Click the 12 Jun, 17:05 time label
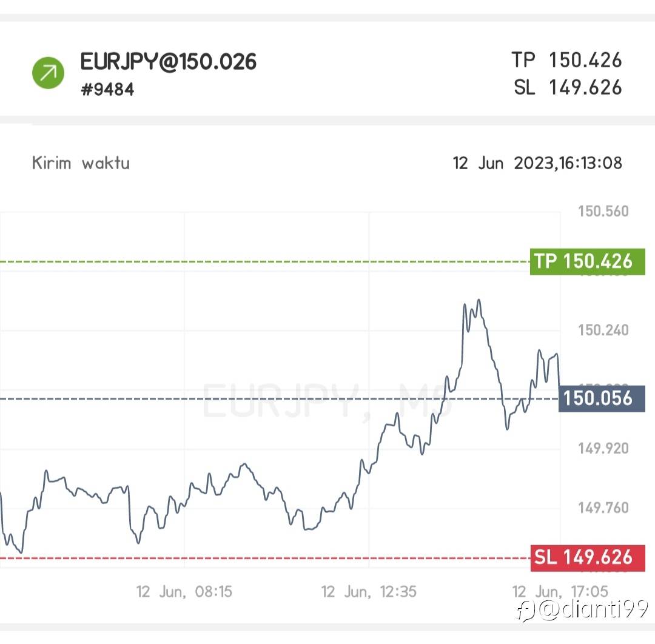 pyautogui.click(x=560, y=591)
